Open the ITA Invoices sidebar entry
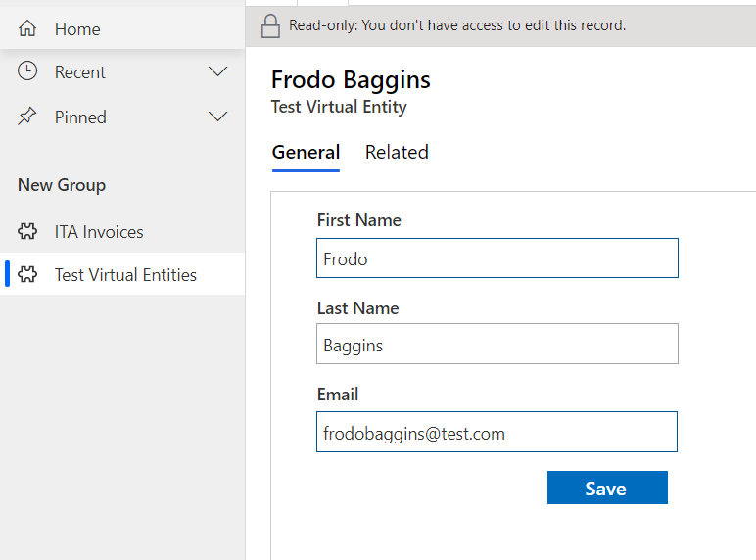The height and width of the screenshot is (560, 756). [99, 232]
